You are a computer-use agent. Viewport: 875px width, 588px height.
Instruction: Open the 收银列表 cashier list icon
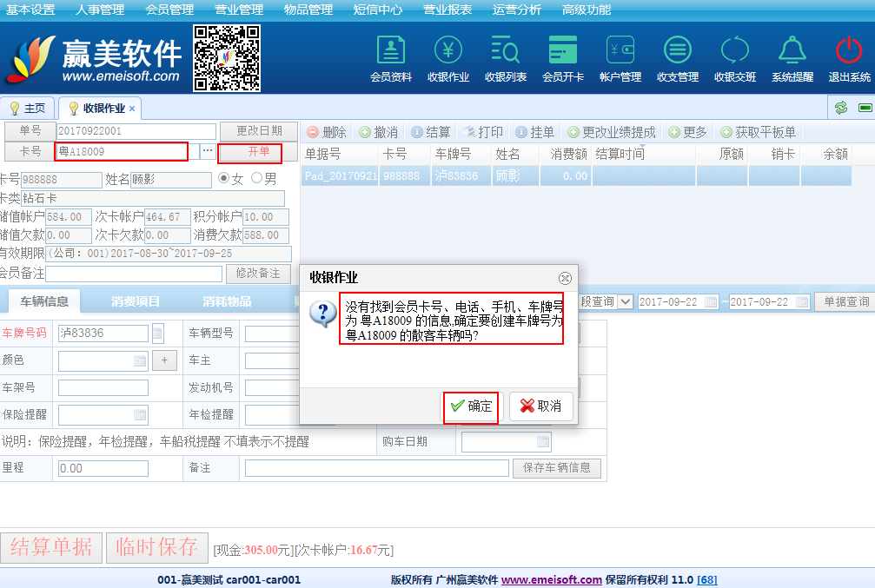pos(506,57)
